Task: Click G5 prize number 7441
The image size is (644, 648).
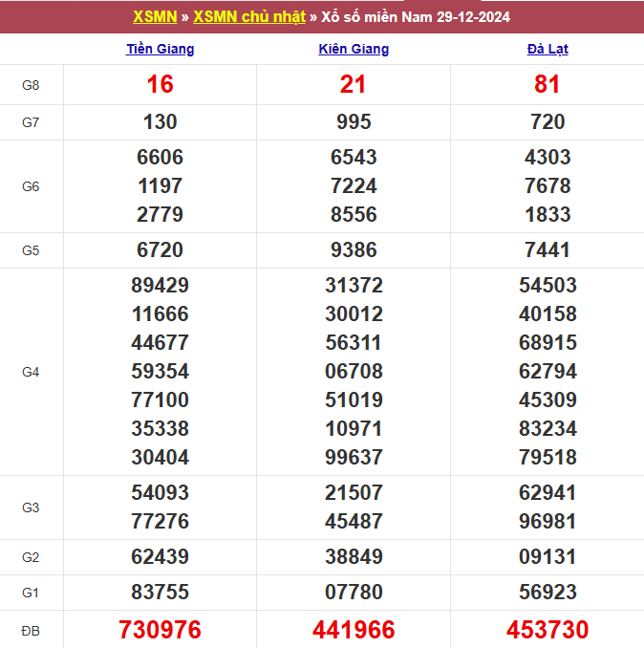Action: tap(547, 250)
